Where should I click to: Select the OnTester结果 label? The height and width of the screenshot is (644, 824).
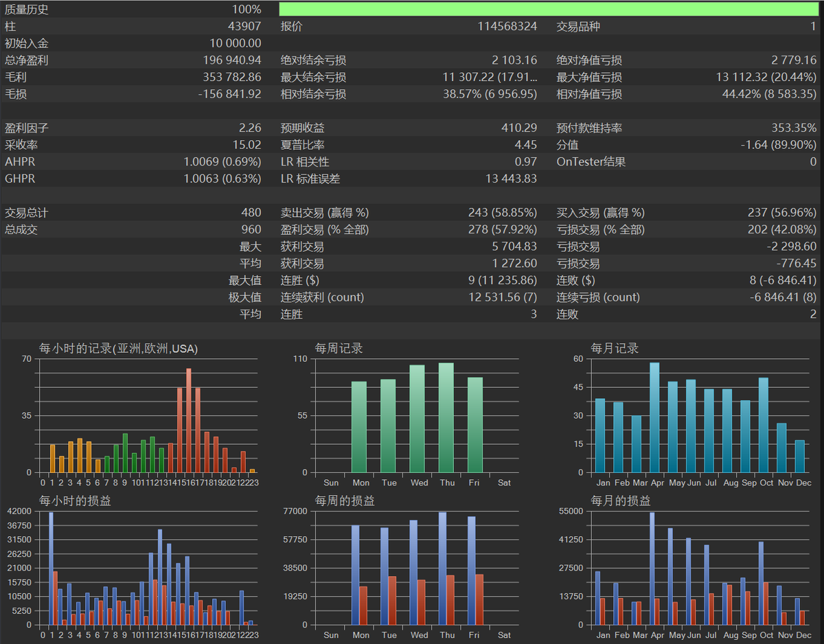tap(591, 162)
